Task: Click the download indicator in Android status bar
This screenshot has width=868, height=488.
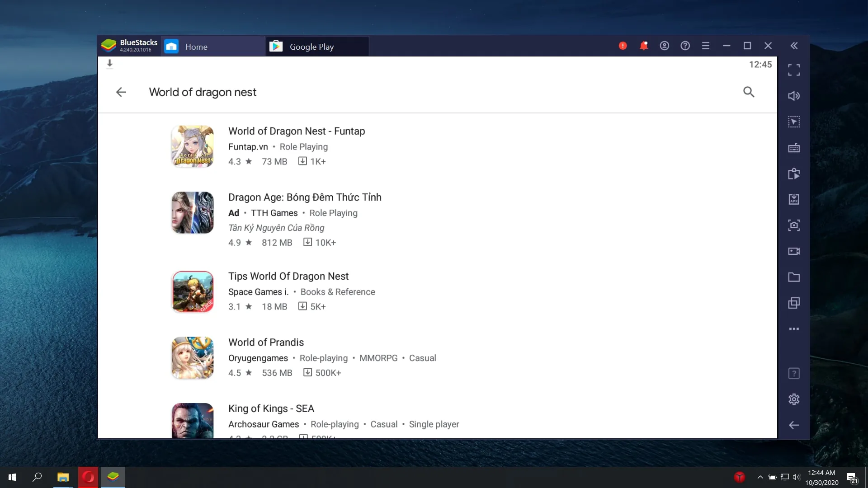Action: click(x=109, y=64)
